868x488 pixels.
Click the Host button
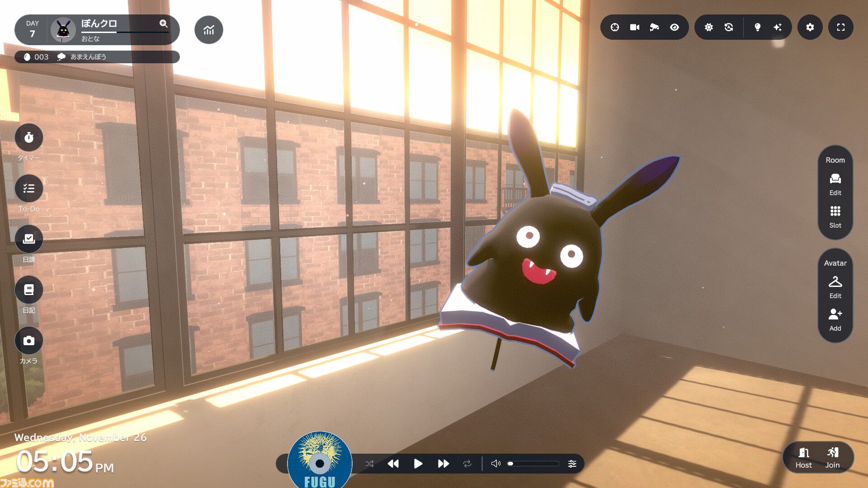803,458
